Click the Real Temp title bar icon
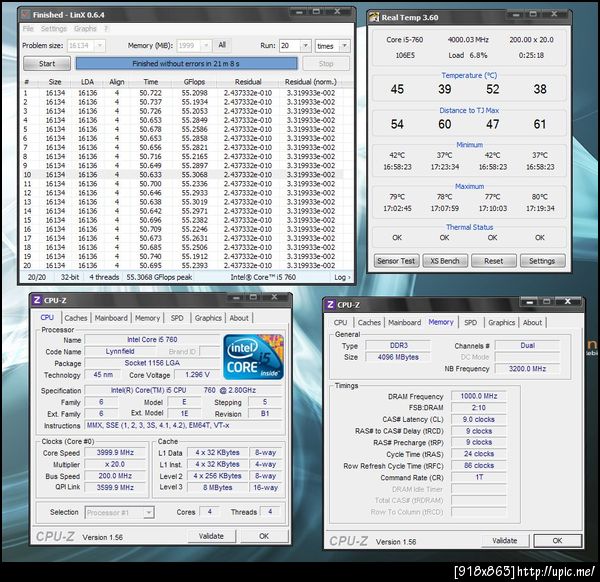 pyautogui.click(x=374, y=17)
